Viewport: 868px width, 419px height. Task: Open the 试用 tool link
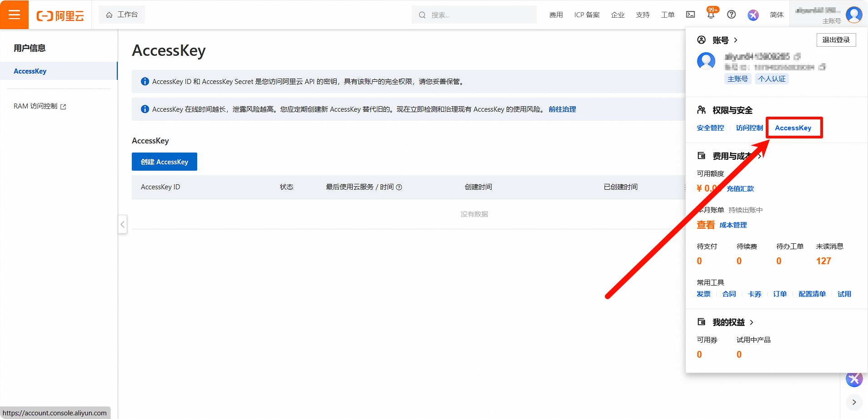pyautogui.click(x=844, y=294)
